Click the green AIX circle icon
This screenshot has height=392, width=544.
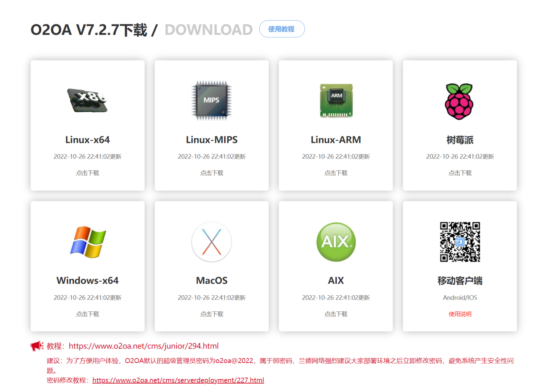(x=336, y=242)
